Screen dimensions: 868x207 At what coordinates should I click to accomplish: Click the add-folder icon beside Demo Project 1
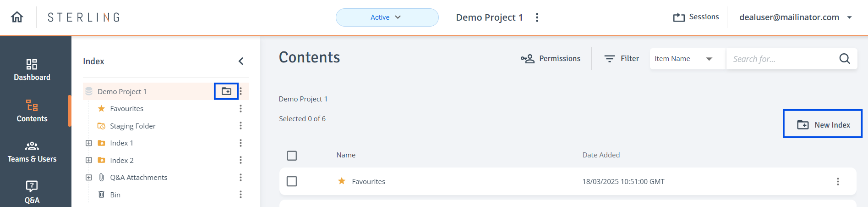(x=226, y=91)
